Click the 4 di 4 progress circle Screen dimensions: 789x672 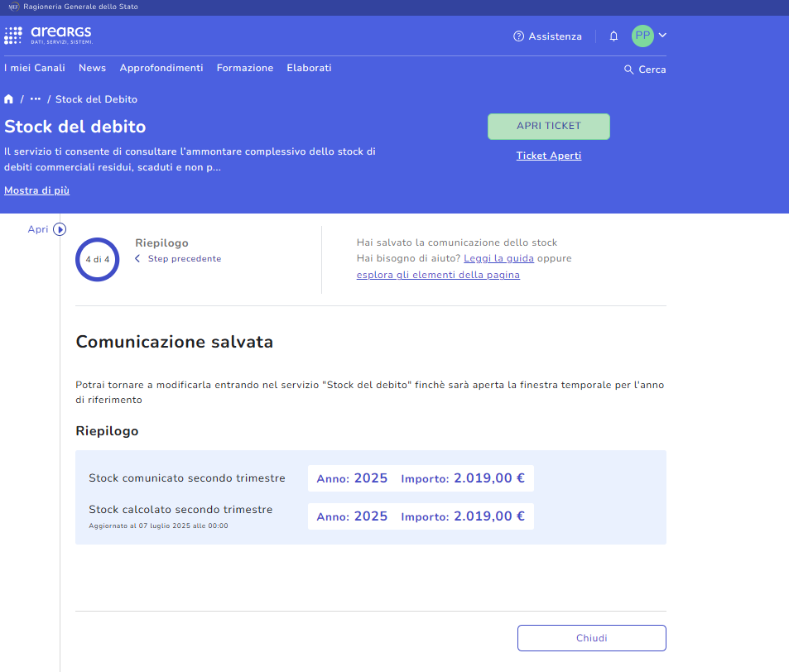(x=98, y=259)
